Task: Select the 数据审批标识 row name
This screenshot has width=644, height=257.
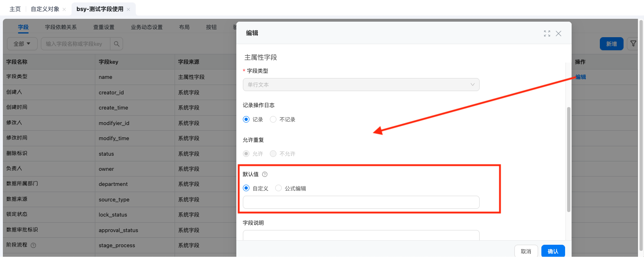Action: pos(22,230)
